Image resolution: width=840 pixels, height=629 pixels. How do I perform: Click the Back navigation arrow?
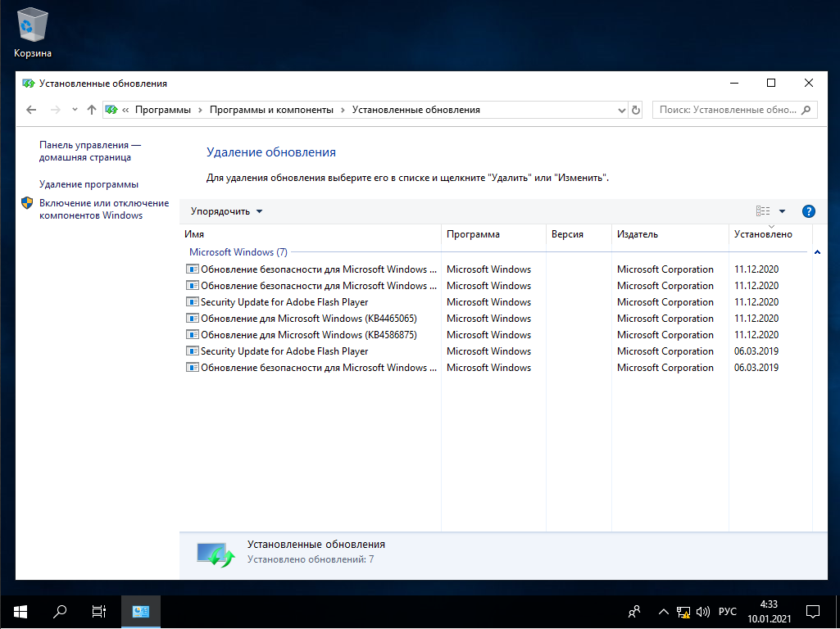click(x=31, y=110)
